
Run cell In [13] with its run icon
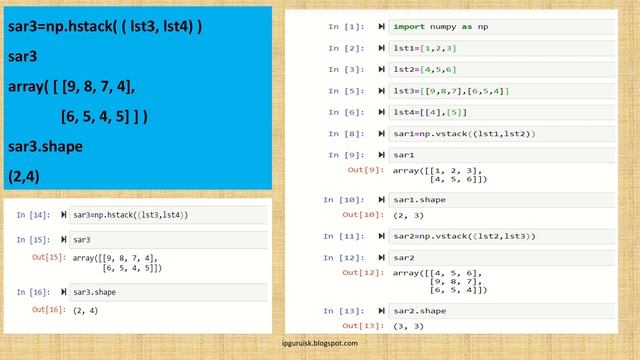(381, 311)
